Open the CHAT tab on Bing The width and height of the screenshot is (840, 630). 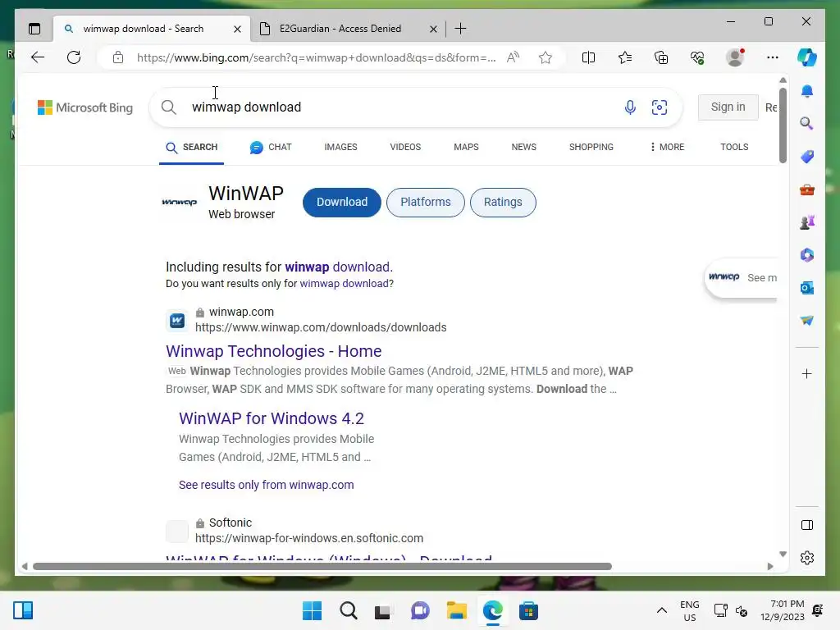(271, 147)
